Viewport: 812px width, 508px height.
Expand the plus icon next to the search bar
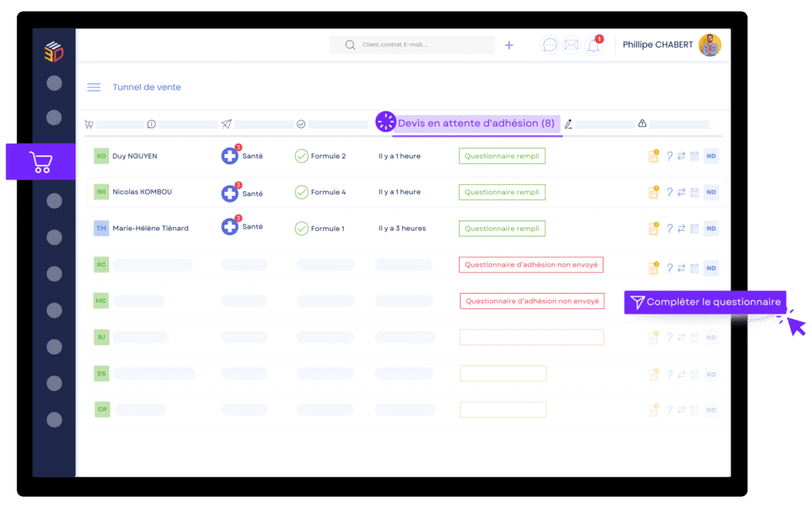click(x=508, y=45)
